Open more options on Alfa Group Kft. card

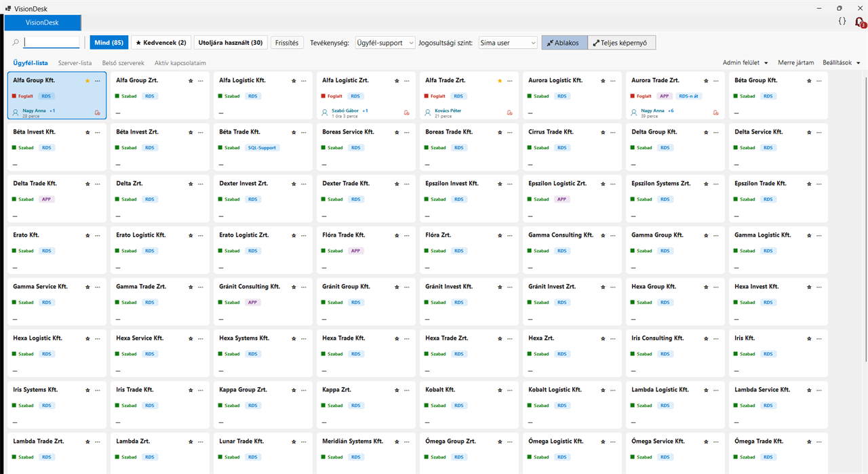point(97,81)
